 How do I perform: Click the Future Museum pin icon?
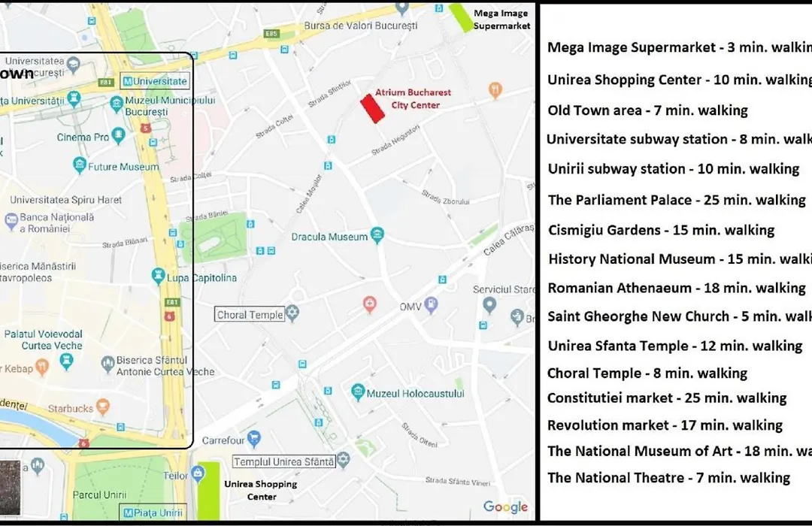point(79,165)
